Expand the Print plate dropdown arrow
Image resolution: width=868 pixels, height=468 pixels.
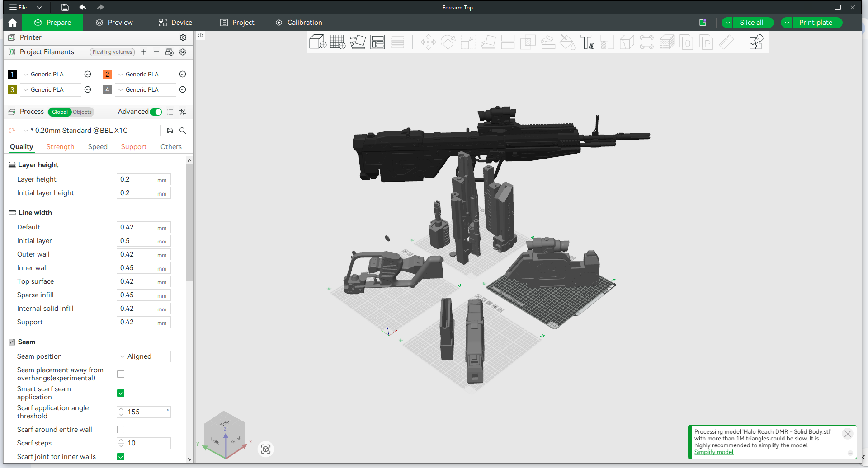[787, 23]
